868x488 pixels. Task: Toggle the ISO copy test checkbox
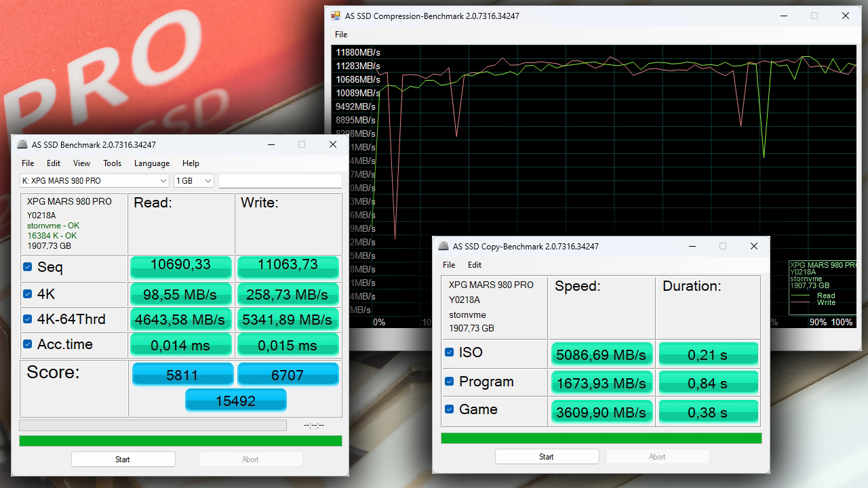tap(449, 352)
